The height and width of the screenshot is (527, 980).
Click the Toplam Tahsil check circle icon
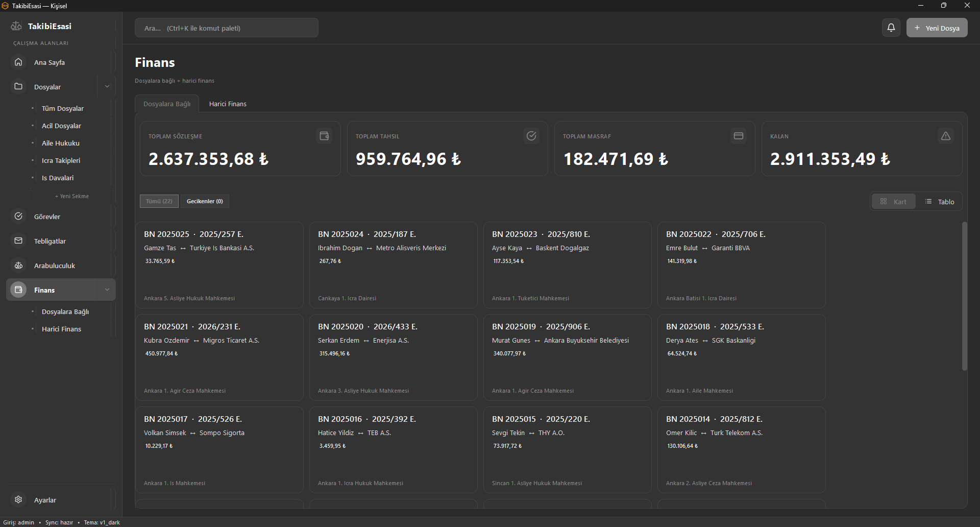pyautogui.click(x=531, y=136)
